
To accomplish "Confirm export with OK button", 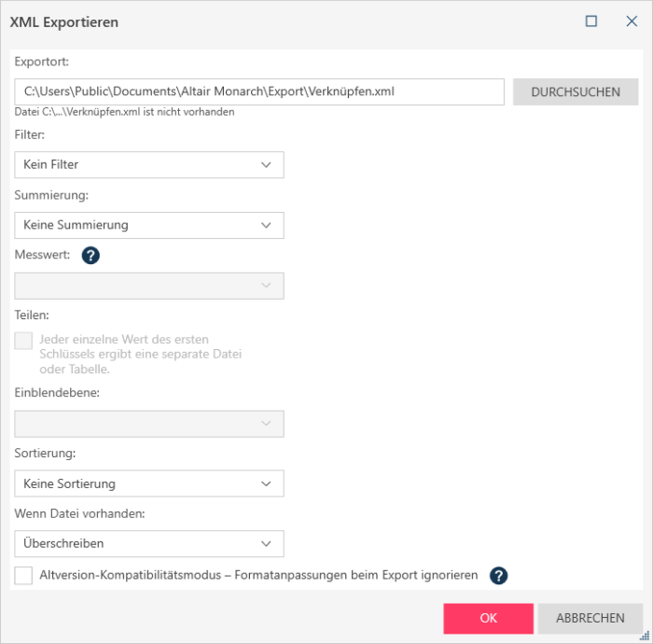I will (x=489, y=619).
